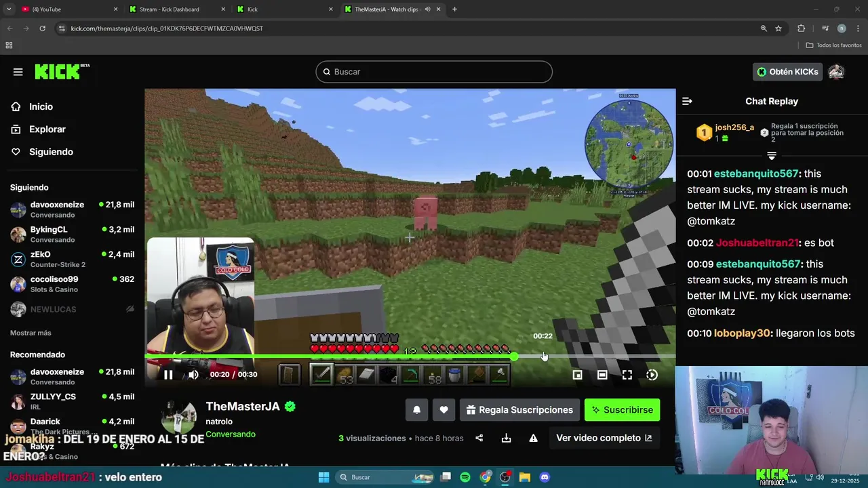Mute the clip volume
This screenshot has height=488, width=868.
click(x=193, y=374)
